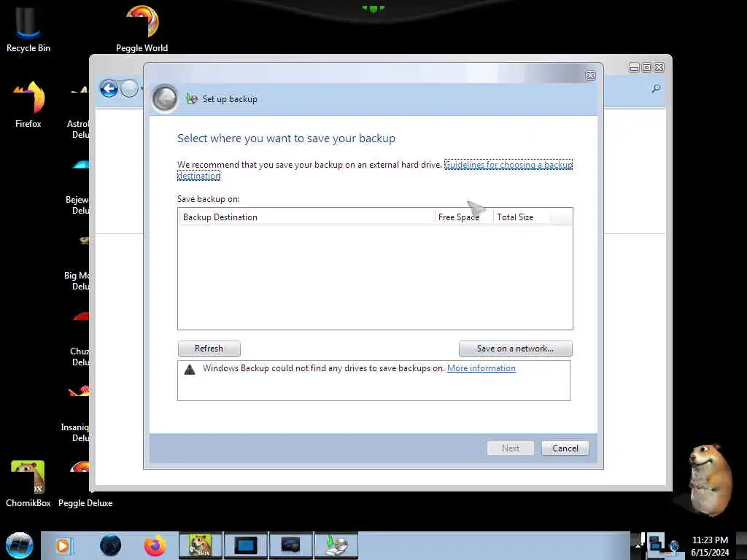Switch to the Backup and Restore taskbar button

click(x=336, y=545)
